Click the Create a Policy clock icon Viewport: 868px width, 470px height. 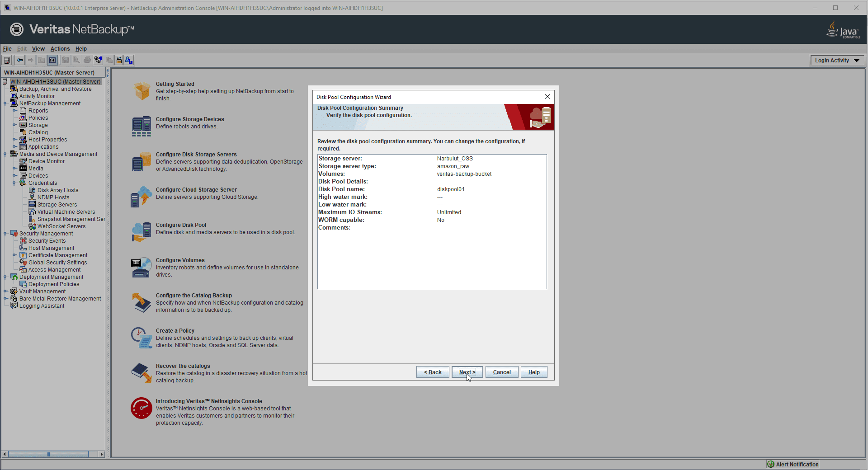click(x=142, y=338)
